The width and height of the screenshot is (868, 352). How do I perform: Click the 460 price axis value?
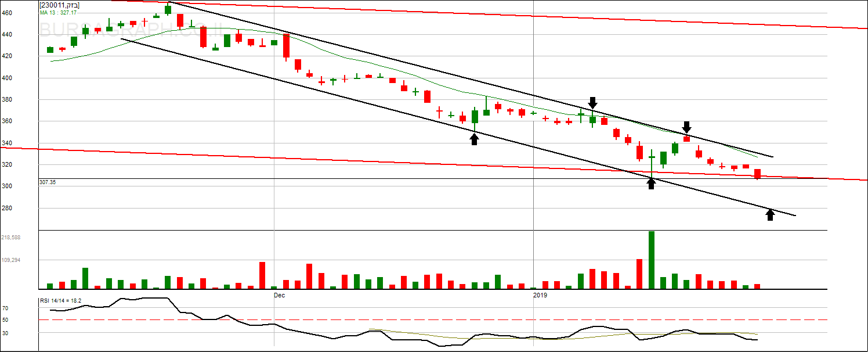pos(7,12)
